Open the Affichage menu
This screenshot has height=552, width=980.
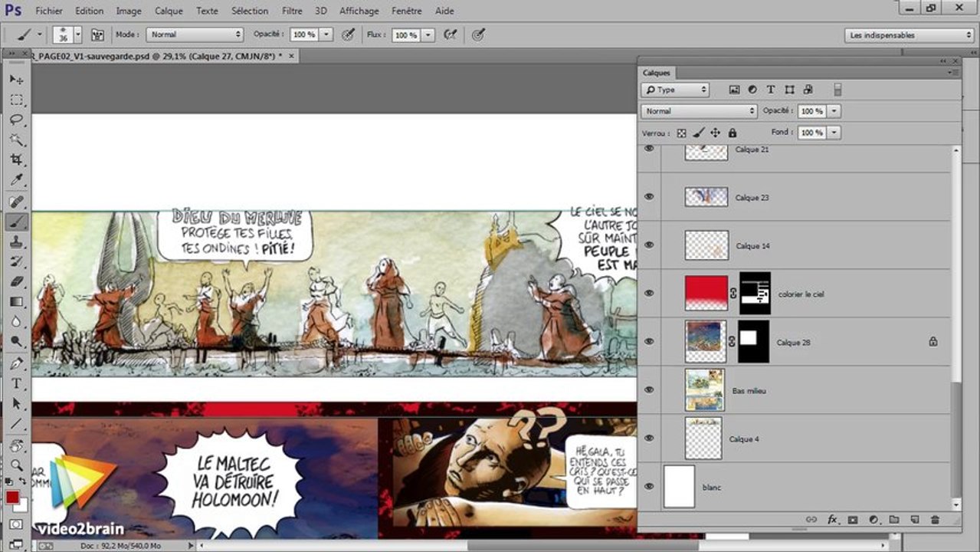pos(359,11)
